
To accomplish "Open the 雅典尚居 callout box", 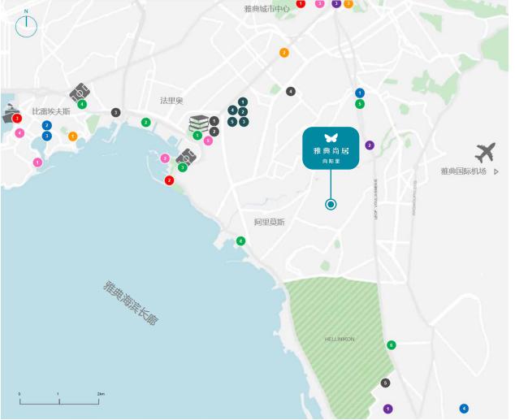I will [331, 147].
